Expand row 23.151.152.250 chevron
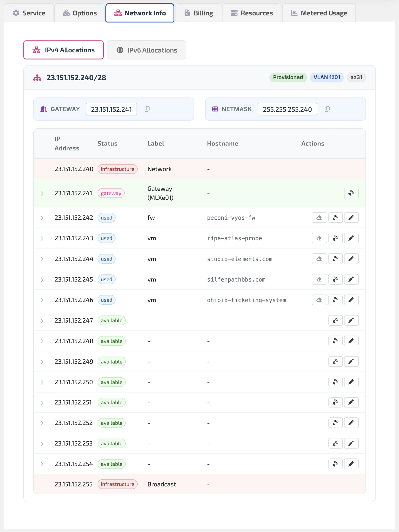This screenshot has width=399, height=532. click(42, 383)
